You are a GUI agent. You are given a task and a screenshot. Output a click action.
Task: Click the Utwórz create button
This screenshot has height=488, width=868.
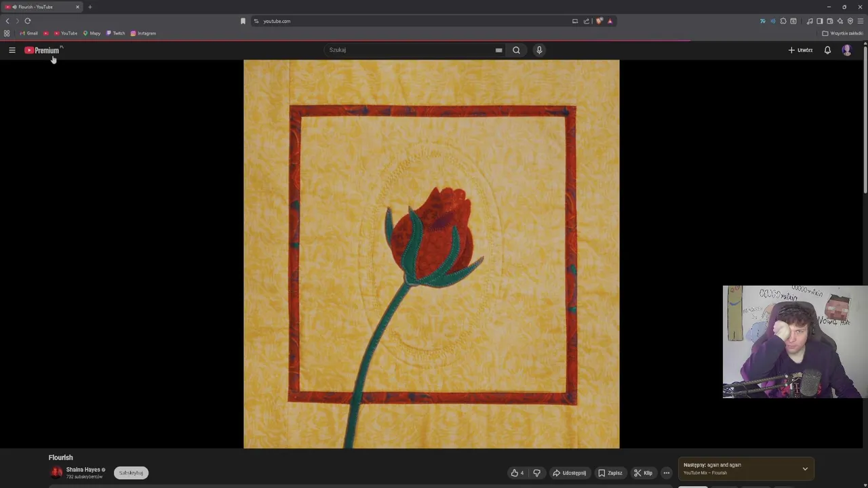[x=800, y=50]
